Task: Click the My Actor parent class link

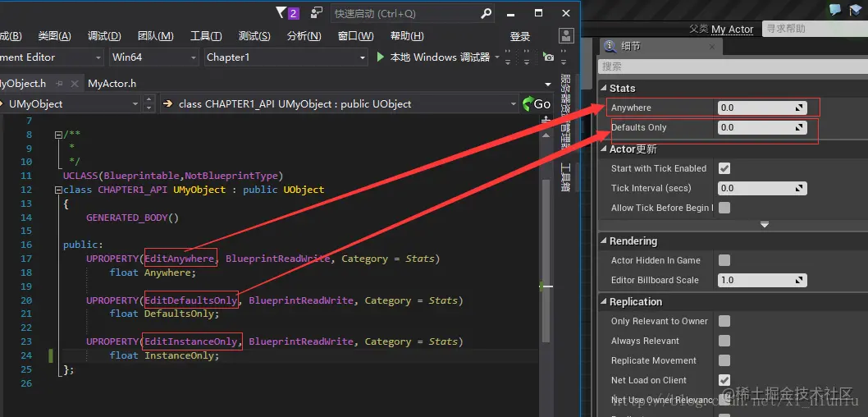Action: 732,30
